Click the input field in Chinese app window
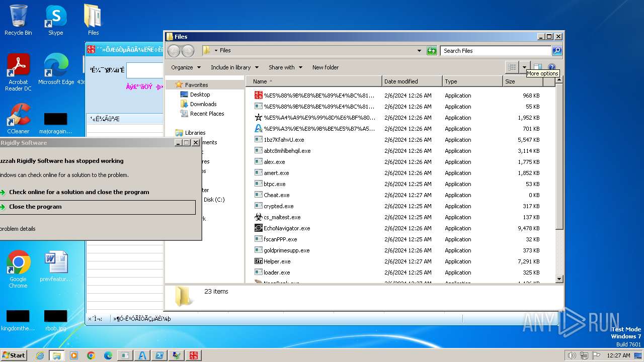 click(x=144, y=70)
